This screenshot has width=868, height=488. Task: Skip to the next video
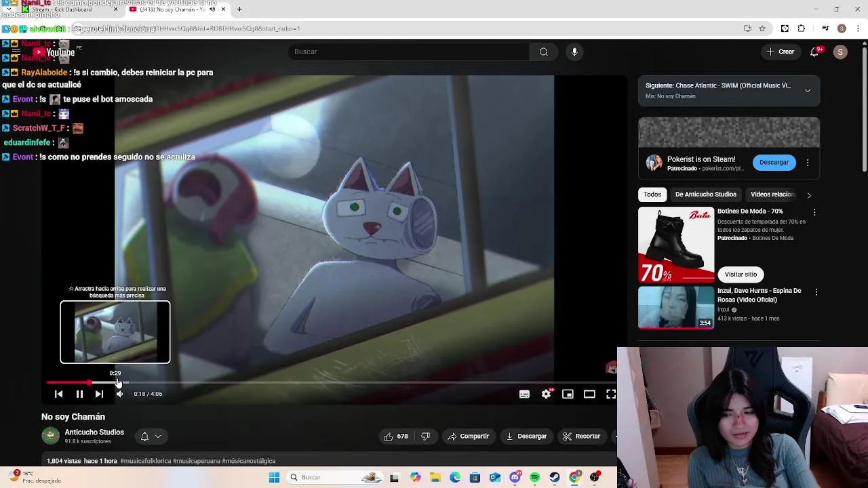99,394
